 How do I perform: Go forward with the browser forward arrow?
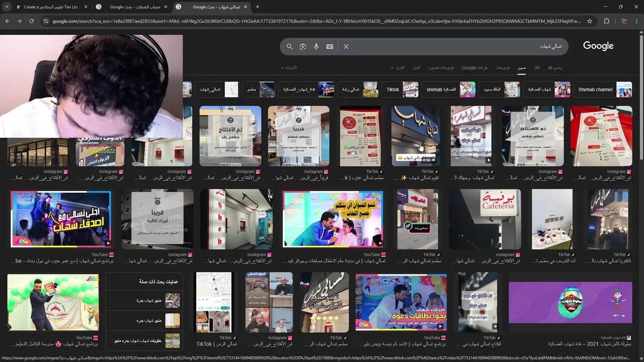pos(19,21)
